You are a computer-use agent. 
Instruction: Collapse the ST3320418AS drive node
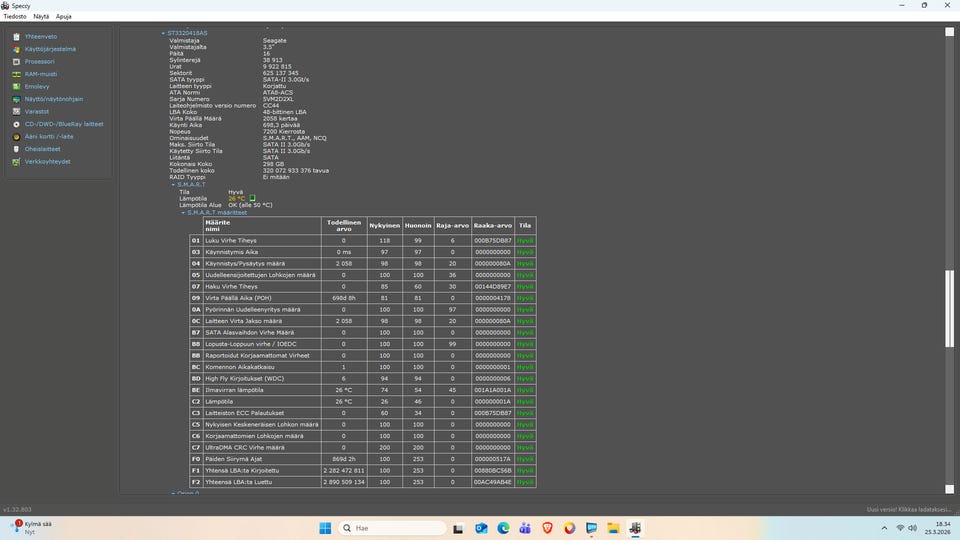tap(163, 33)
